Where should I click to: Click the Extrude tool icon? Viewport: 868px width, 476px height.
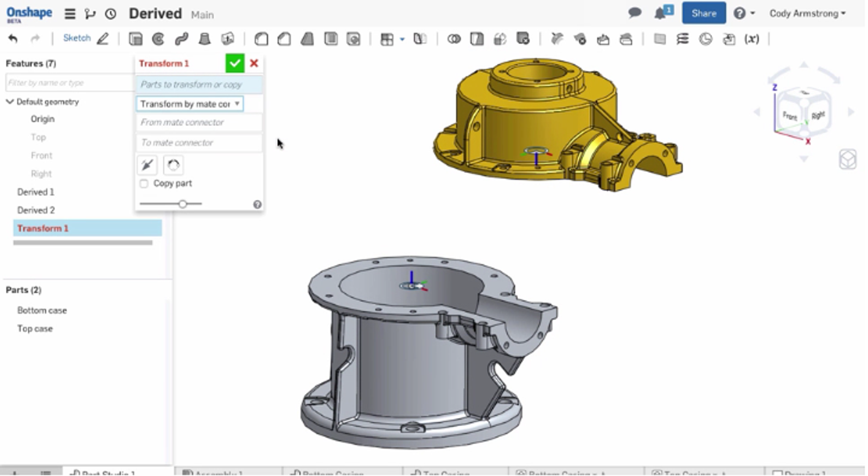136,39
